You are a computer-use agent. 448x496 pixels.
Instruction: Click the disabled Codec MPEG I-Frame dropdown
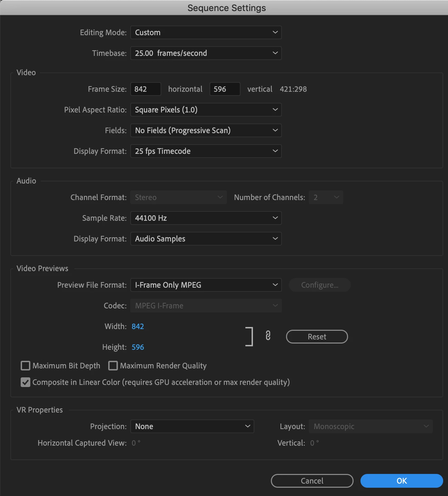coord(206,306)
